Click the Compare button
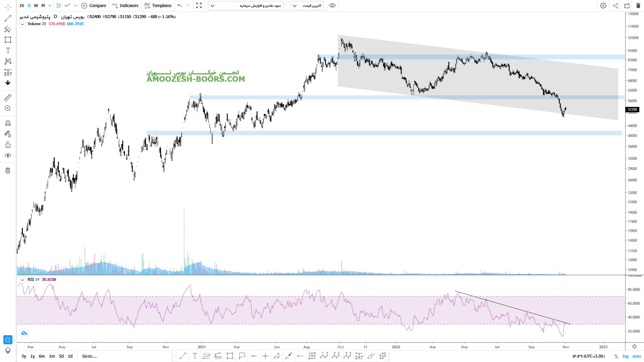Image resolution: width=644 pixels, height=362 pixels. click(94, 6)
